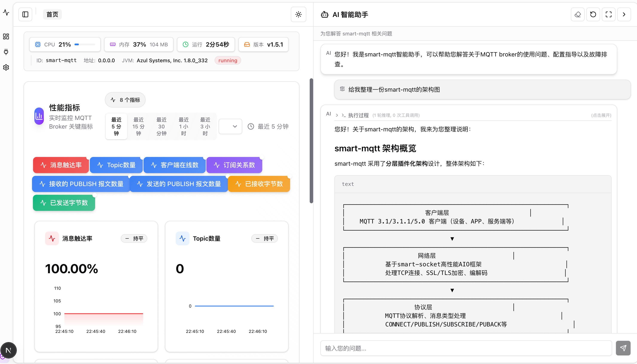
Task: Open the plug connections icon in sidebar
Action: (6, 52)
